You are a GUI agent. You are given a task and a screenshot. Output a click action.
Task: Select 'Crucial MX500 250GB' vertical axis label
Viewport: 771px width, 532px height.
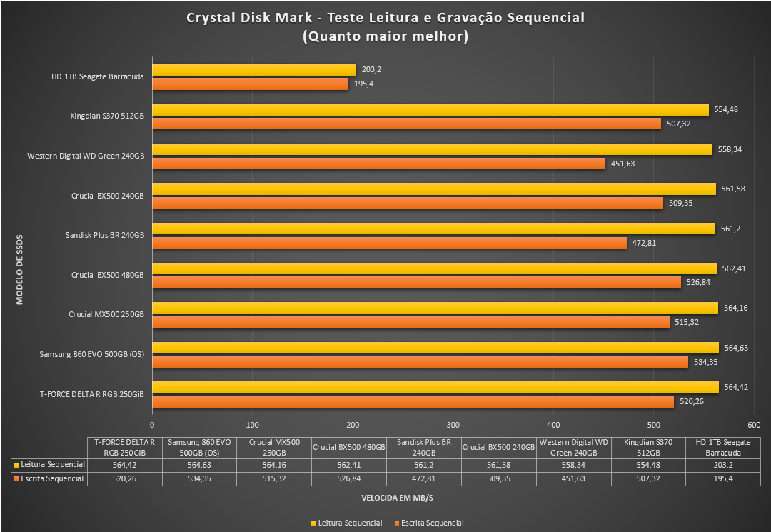(x=106, y=314)
